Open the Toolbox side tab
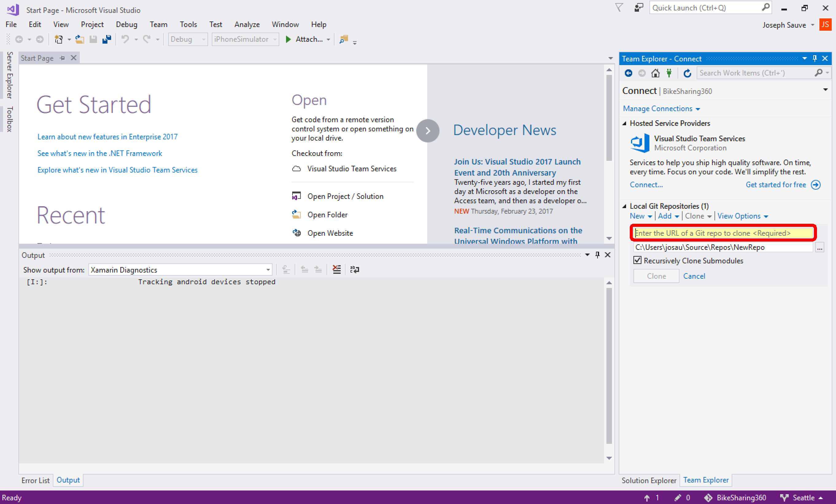Image resolution: width=836 pixels, height=504 pixels. 10,119
